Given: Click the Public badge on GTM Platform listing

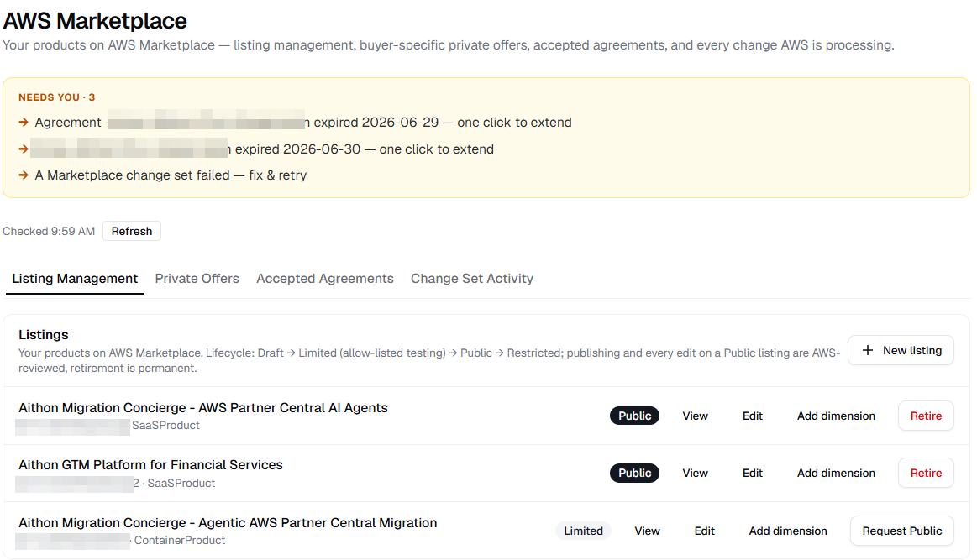Looking at the screenshot, I should point(634,474).
